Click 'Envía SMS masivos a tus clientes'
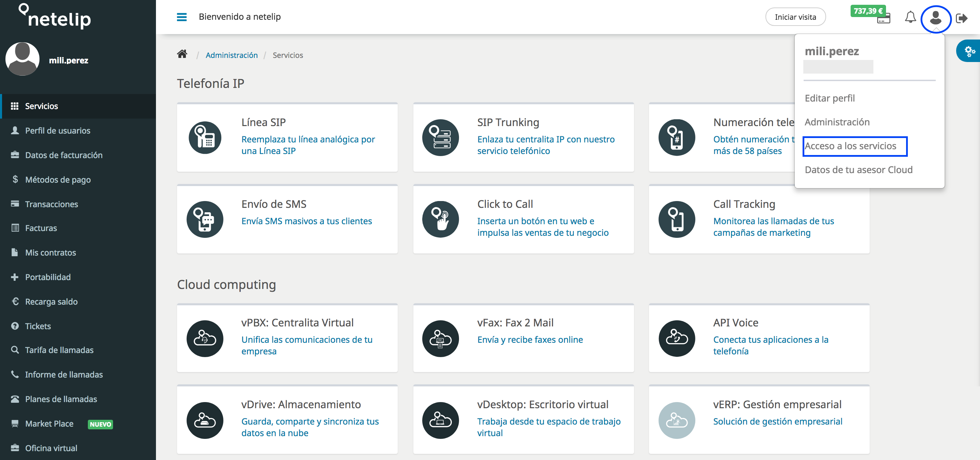The width and height of the screenshot is (980, 460). [306, 221]
